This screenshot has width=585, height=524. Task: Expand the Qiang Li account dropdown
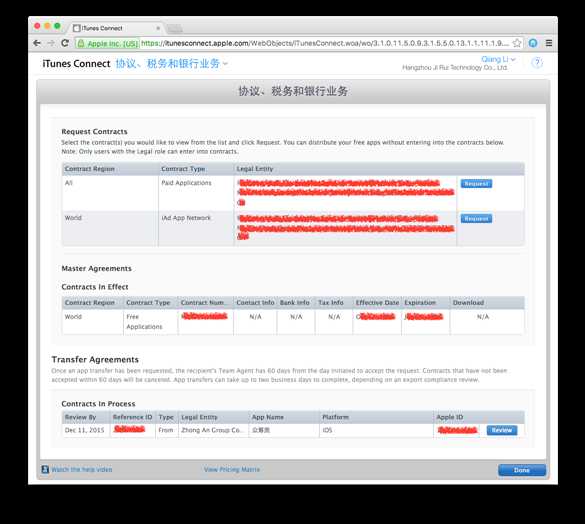tap(498, 59)
